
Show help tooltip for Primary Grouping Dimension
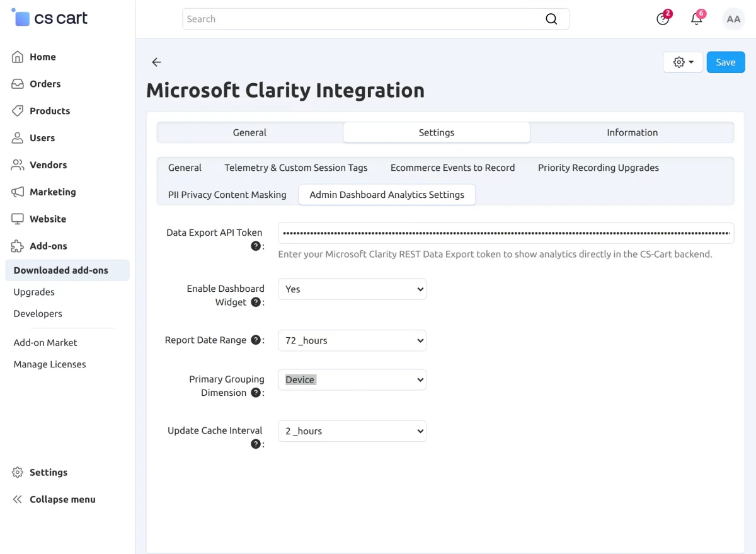point(256,393)
